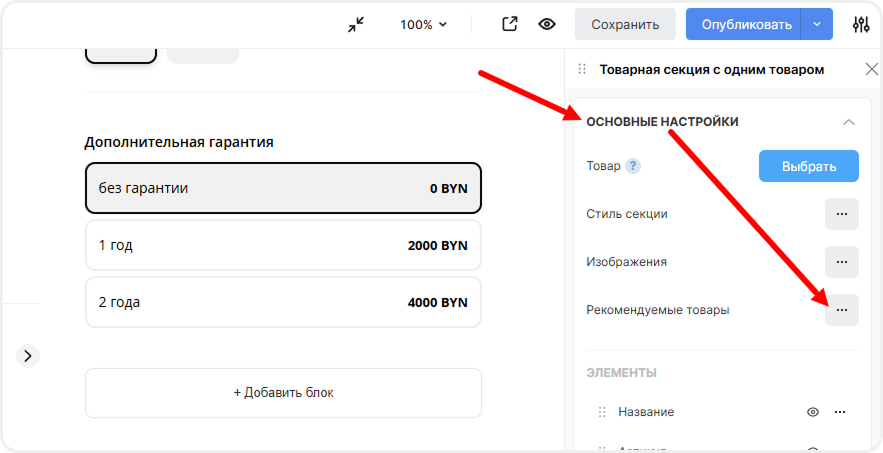Open Изображения options ellipsis
The image size is (883, 453).
pos(841,262)
